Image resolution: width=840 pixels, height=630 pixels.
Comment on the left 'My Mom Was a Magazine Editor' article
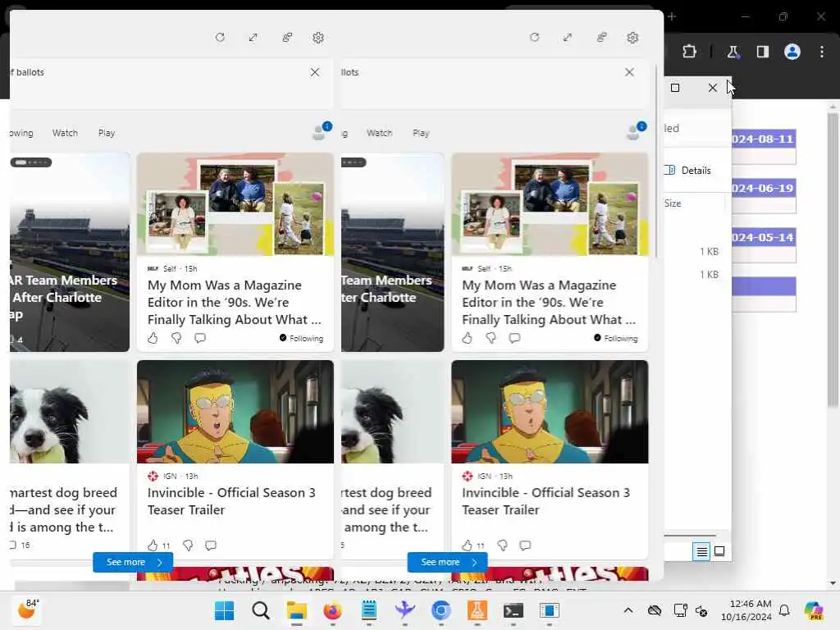(200, 338)
